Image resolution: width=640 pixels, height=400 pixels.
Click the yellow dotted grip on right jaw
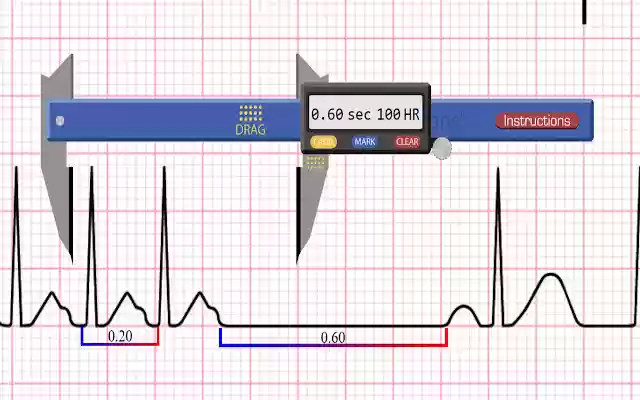(x=315, y=162)
